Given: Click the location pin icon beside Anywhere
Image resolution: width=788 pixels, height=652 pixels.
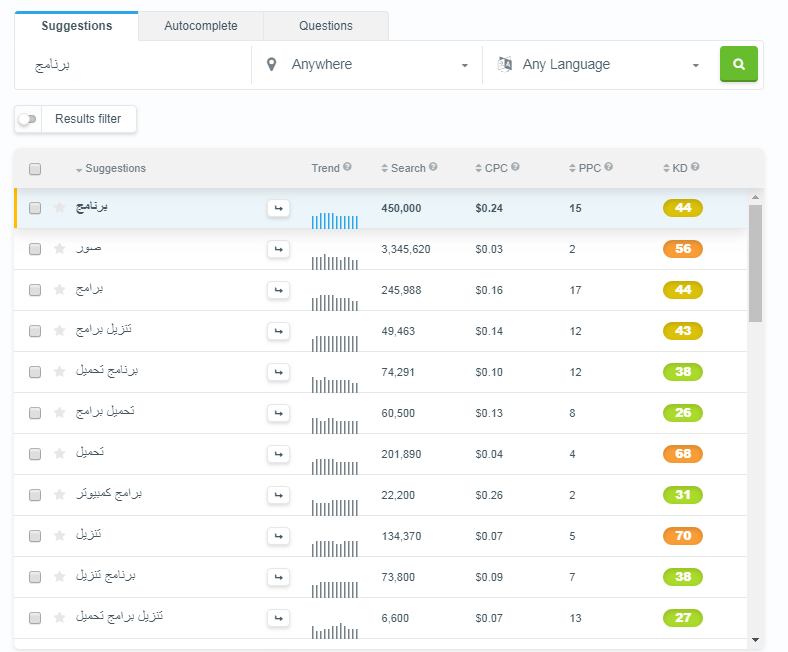Looking at the screenshot, I should (271, 64).
